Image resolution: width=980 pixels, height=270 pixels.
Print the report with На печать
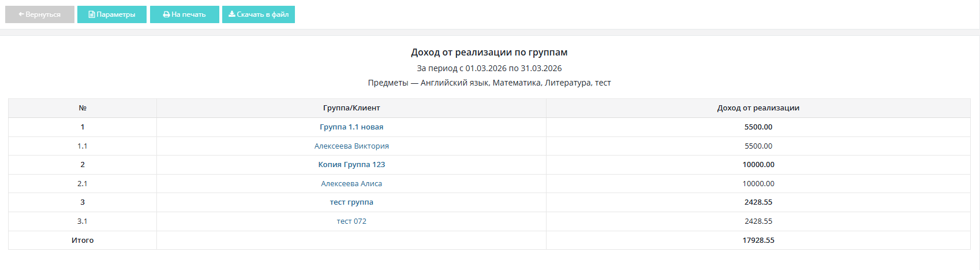point(185,14)
